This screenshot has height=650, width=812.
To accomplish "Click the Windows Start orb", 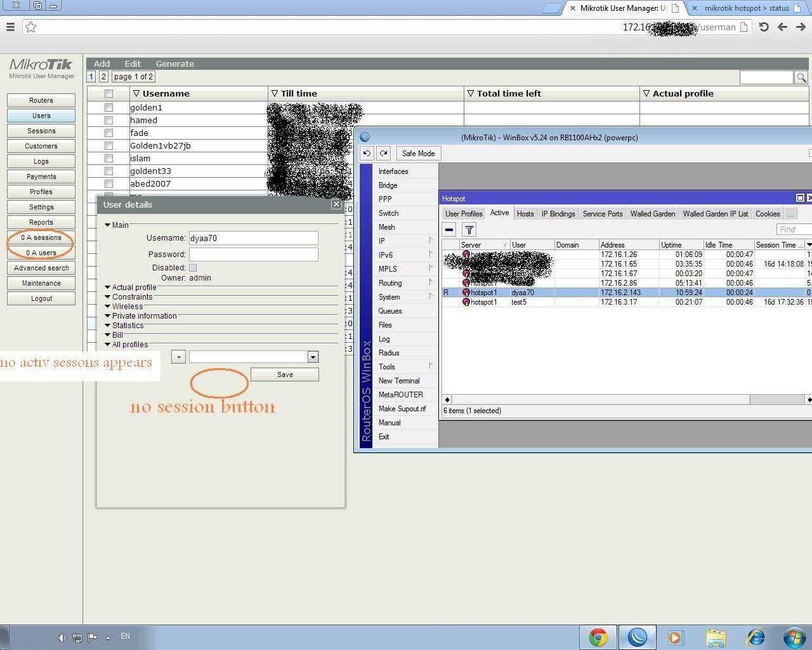I will pos(794,637).
